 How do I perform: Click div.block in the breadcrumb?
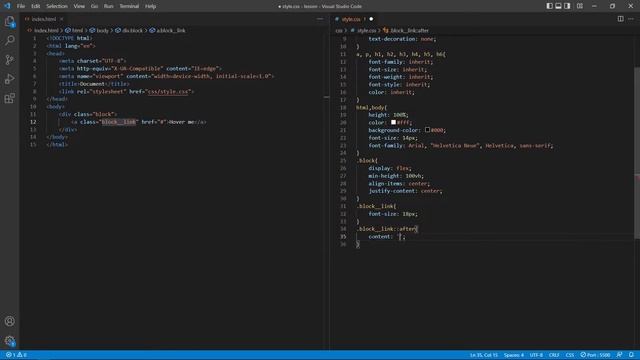(132, 30)
